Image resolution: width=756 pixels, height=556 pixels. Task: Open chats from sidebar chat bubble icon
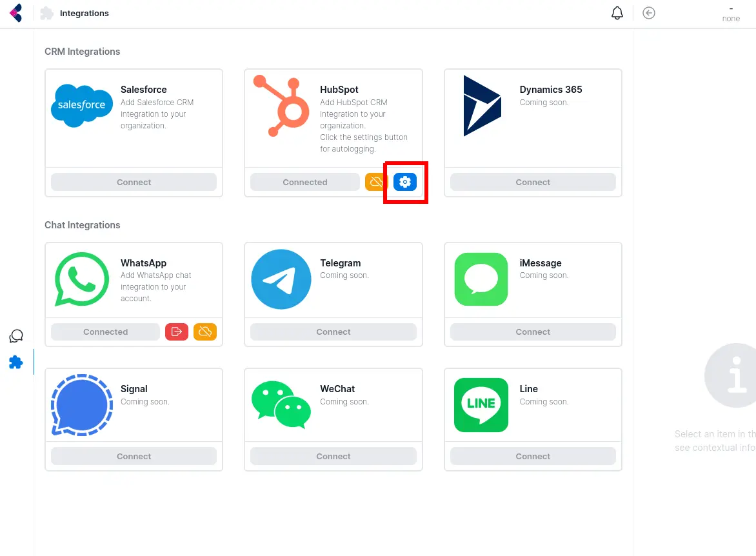(x=16, y=336)
